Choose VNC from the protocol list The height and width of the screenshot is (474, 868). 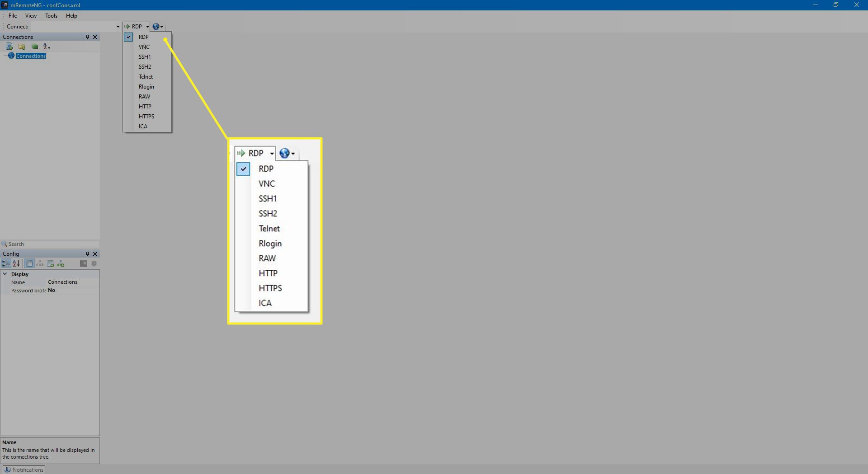tap(147, 47)
